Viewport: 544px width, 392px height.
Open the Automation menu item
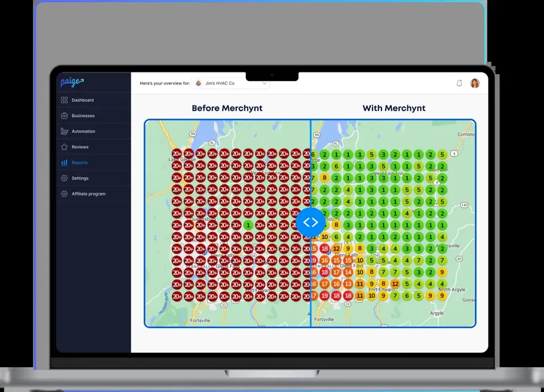click(93, 131)
